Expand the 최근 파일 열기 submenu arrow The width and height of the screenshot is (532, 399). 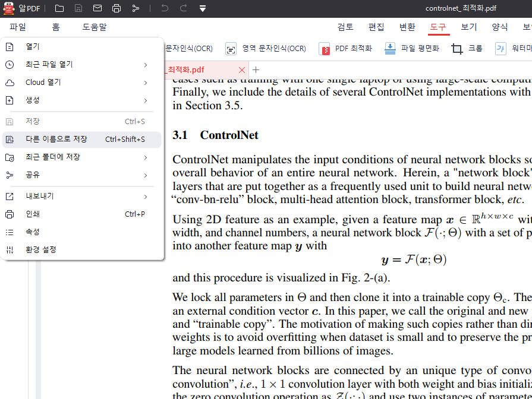(146, 65)
